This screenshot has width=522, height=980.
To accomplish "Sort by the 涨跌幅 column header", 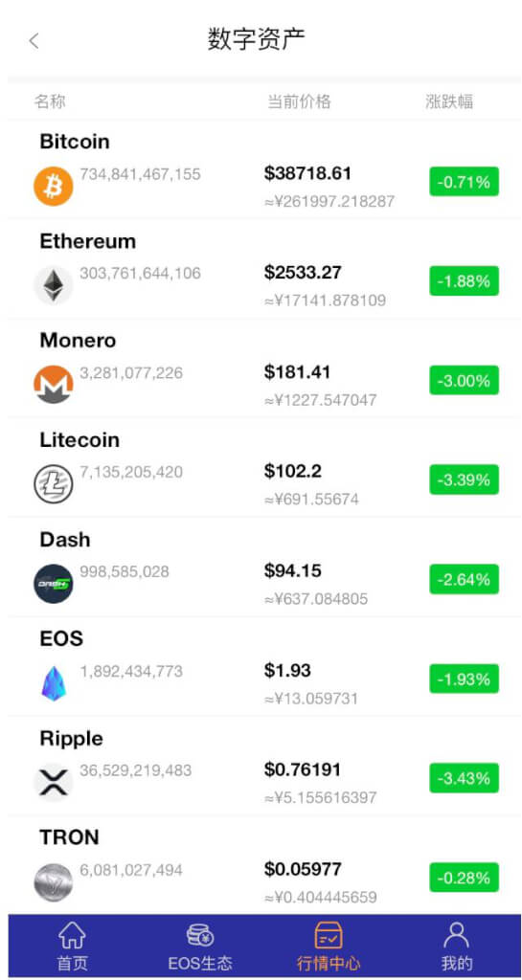I will [x=449, y=101].
